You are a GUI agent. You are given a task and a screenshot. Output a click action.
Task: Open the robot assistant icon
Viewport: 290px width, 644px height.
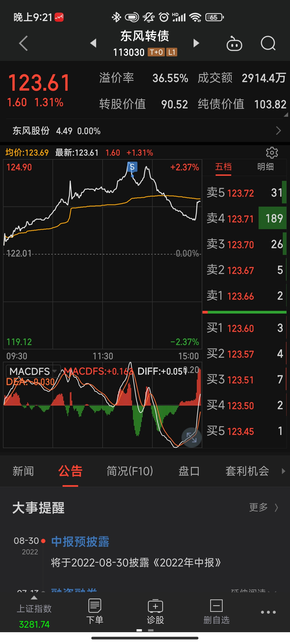click(234, 44)
